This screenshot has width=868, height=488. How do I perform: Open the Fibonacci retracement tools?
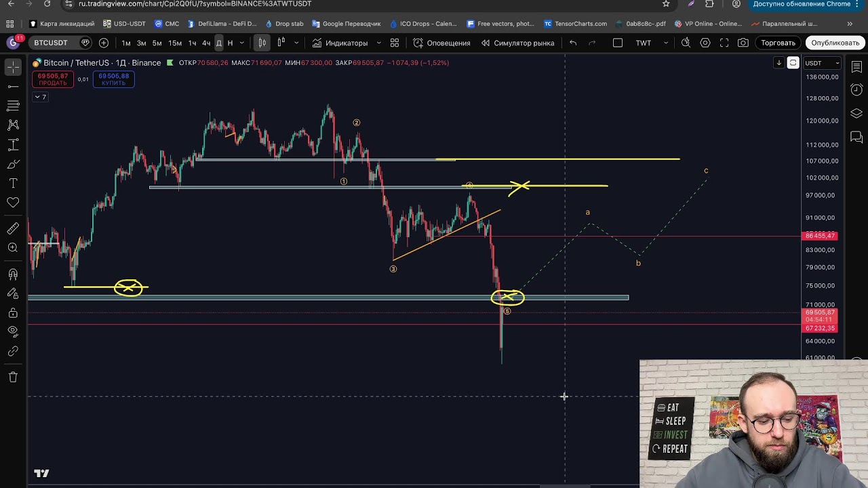tap(13, 106)
